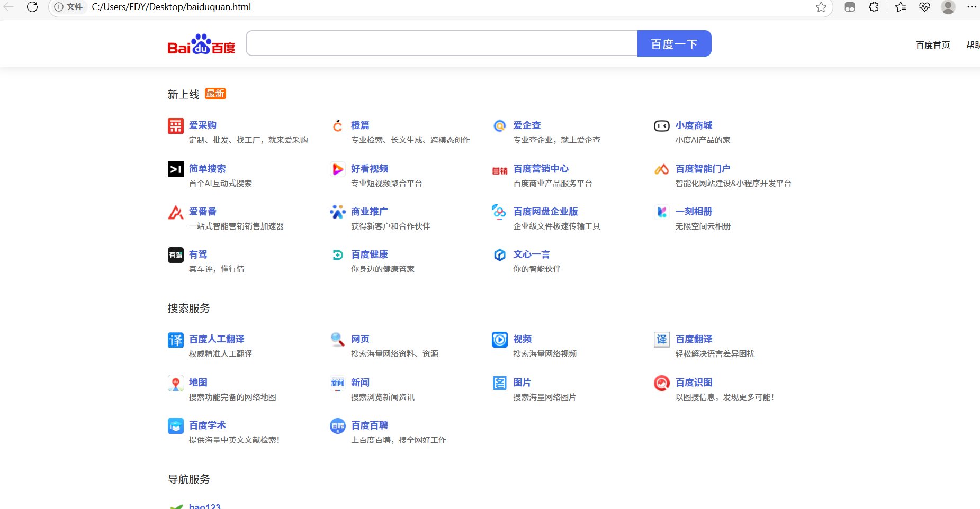Viewport: 980px width, 509px height.
Task: Open the 百度人工翻译 link
Action: click(217, 339)
